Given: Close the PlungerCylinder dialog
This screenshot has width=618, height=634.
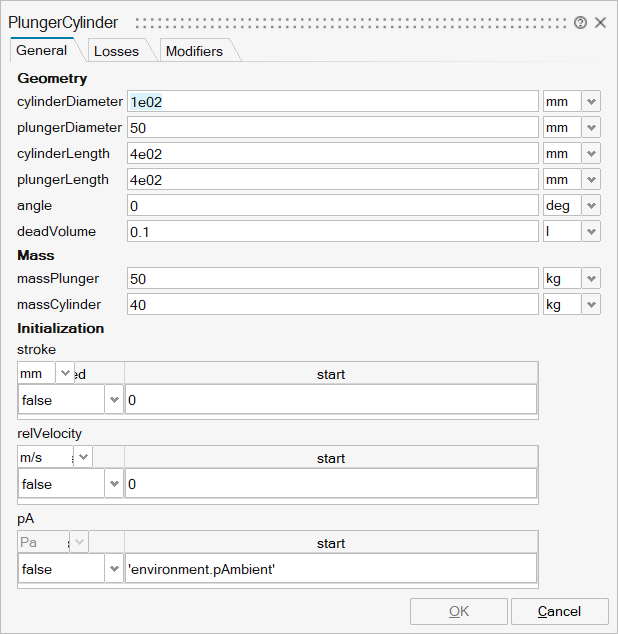Looking at the screenshot, I should 600,22.
